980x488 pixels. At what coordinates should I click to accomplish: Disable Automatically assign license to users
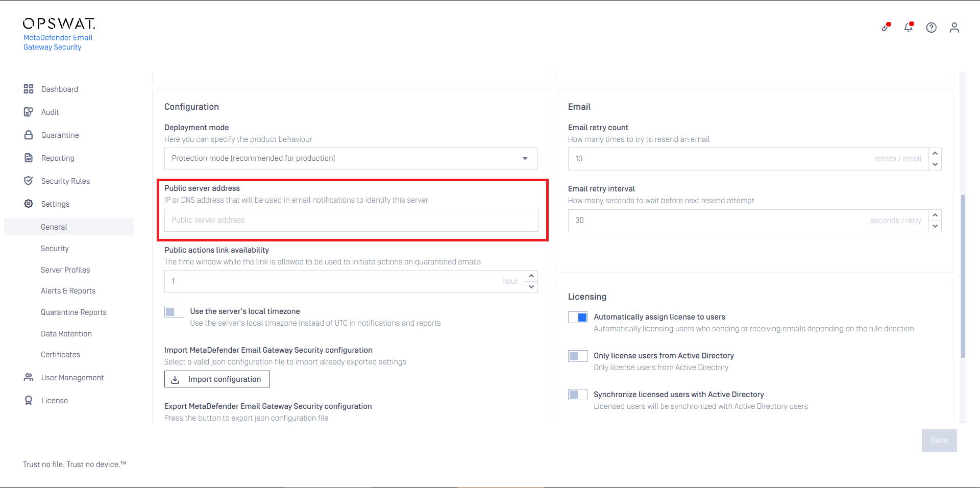tap(578, 317)
